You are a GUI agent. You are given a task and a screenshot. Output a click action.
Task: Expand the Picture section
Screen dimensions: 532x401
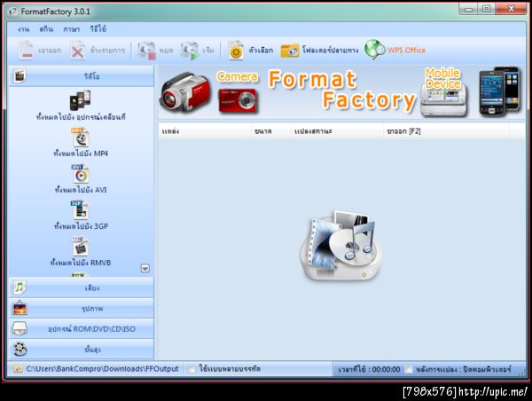[82, 309]
